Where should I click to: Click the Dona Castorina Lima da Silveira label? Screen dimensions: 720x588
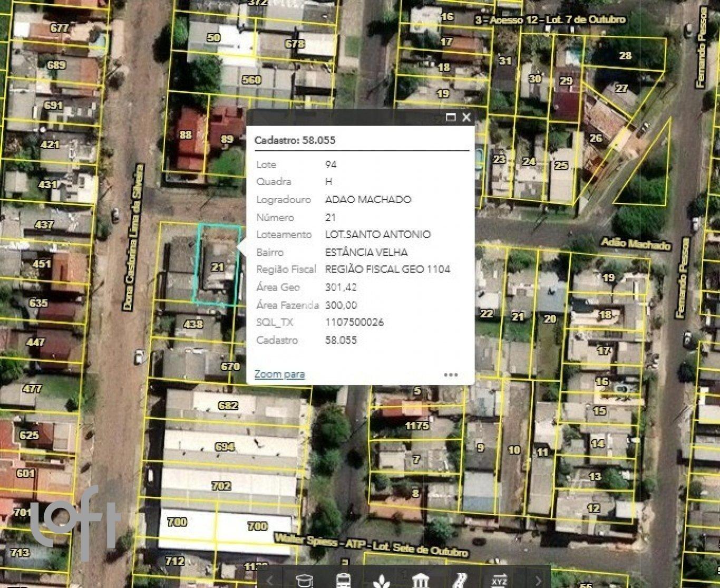pyautogui.click(x=133, y=237)
